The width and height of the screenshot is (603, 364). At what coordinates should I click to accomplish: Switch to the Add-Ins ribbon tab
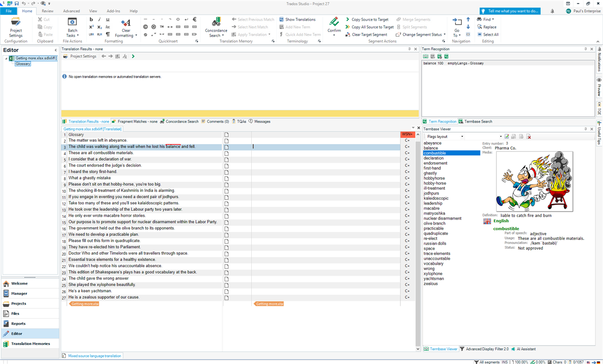click(114, 11)
